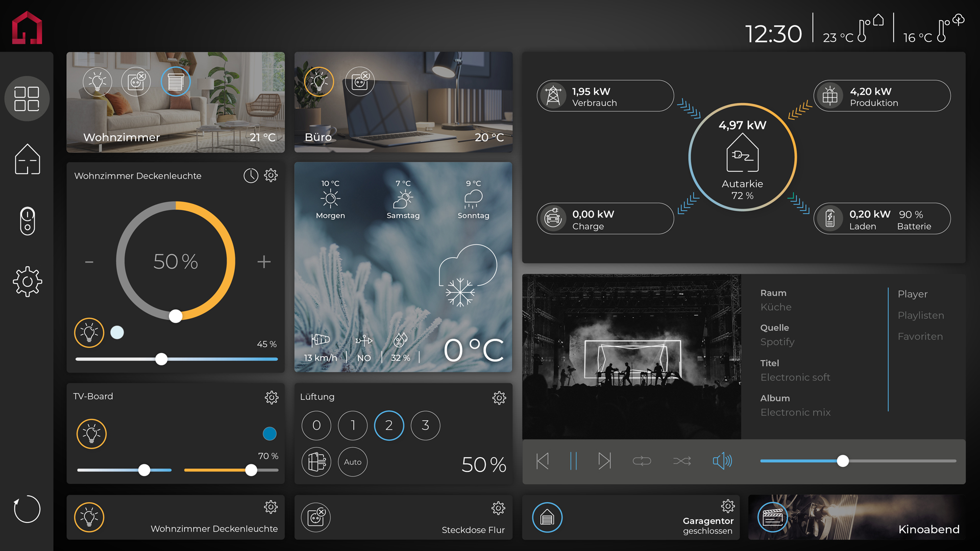Enable Auto mode for the Lüftung

[352, 462]
